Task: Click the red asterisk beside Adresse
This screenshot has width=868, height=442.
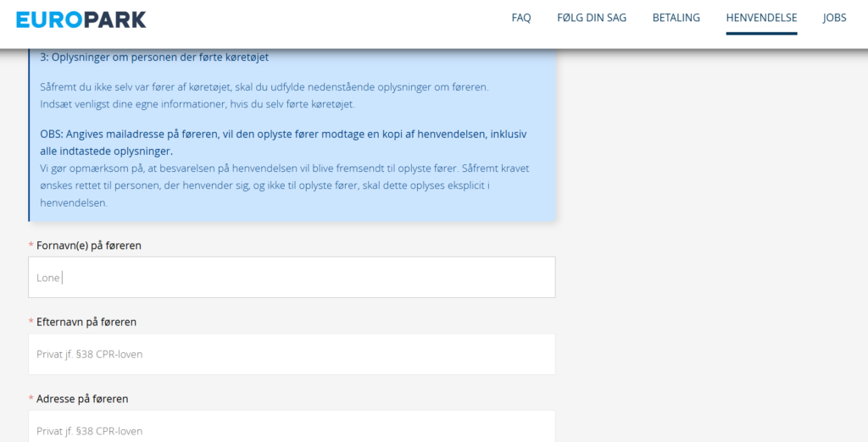Action: point(31,399)
